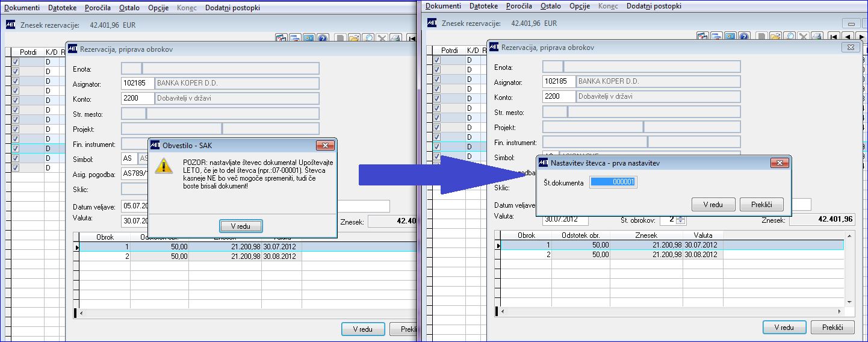Click the printer icon in left window toolbar
868x342 pixels.
395,37
